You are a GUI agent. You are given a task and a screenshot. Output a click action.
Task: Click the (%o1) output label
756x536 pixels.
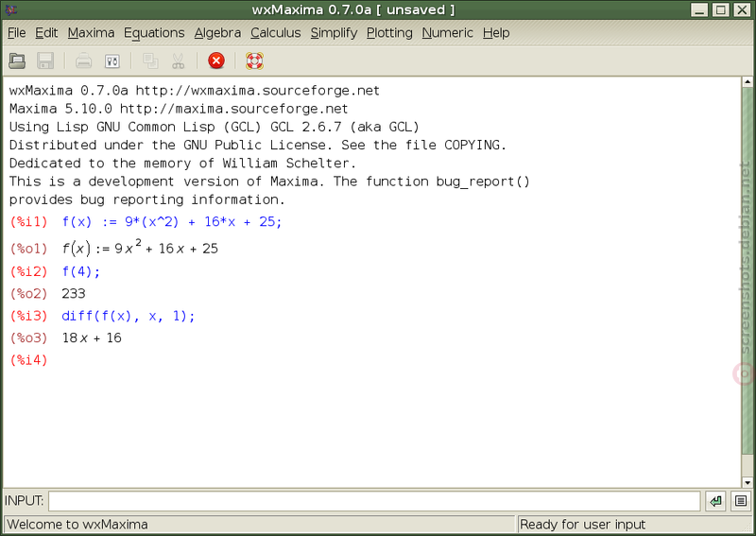pyautogui.click(x=29, y=249)
